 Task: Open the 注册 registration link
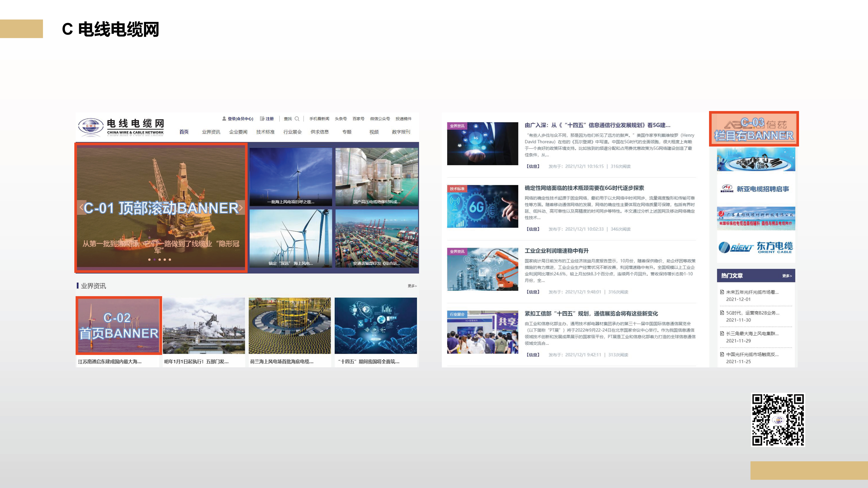click(x=270, y=119)
